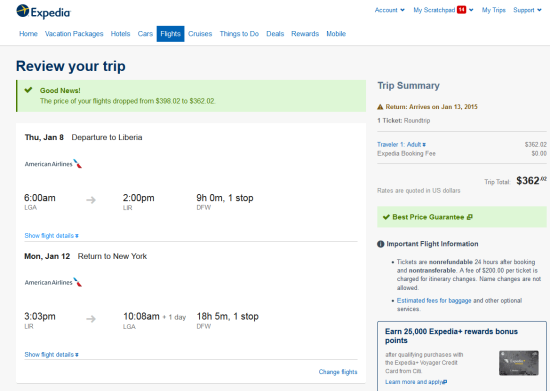The height and width of the screenshot is (391, 550).
Task: Click the Change flights link
Action: (338, 372)
